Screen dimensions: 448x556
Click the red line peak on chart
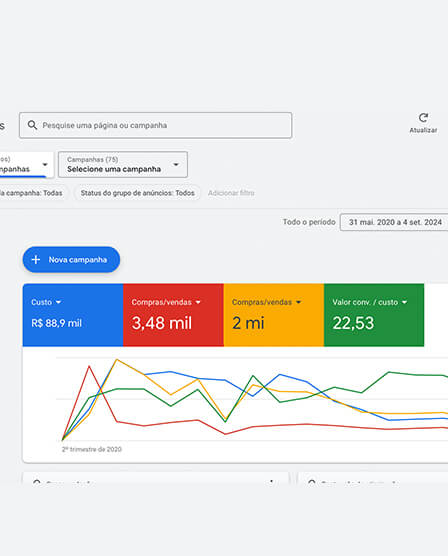[89, 366]
